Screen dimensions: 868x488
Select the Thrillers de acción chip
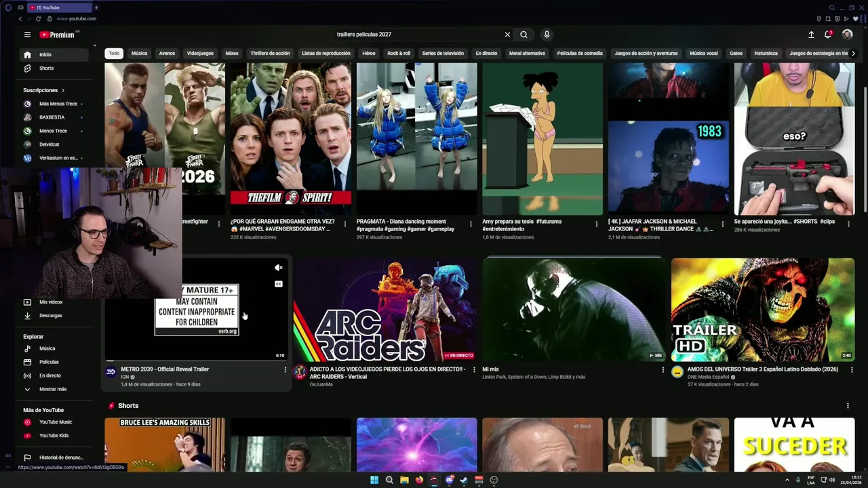270,54
